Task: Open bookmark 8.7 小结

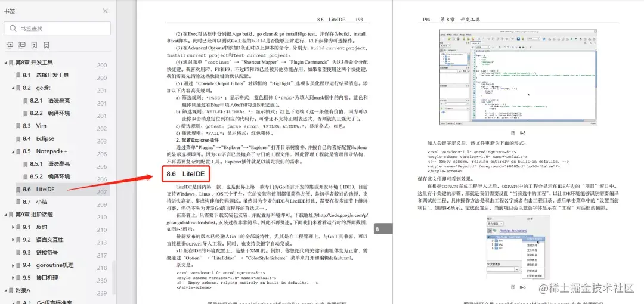Action: pos(35,201)
